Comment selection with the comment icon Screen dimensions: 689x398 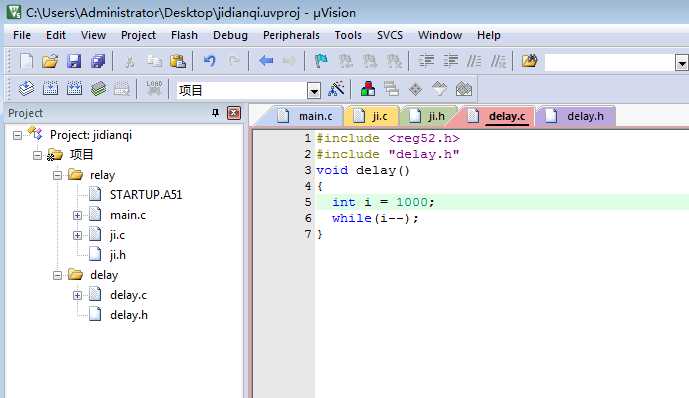tap(474, 61)
